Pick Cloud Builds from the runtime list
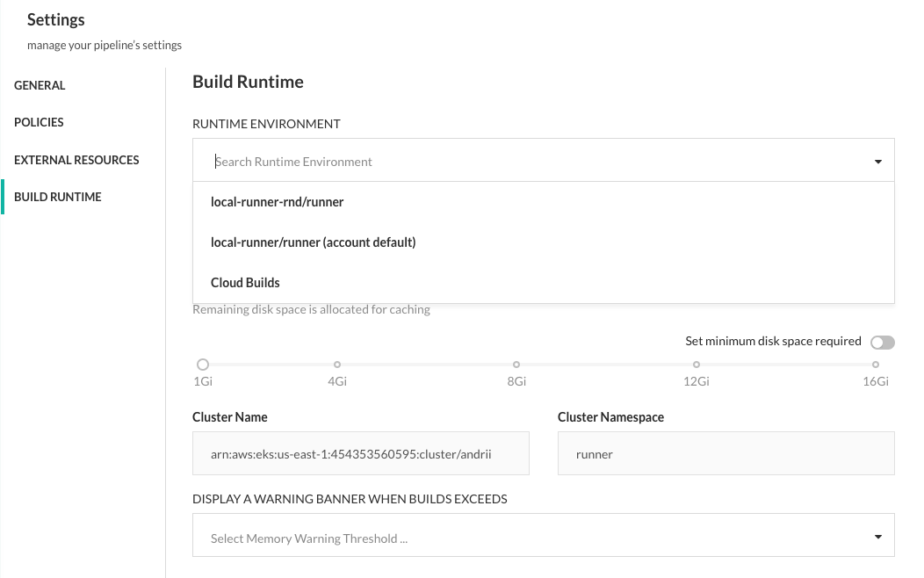924x578 pixels. coord(245,283)
